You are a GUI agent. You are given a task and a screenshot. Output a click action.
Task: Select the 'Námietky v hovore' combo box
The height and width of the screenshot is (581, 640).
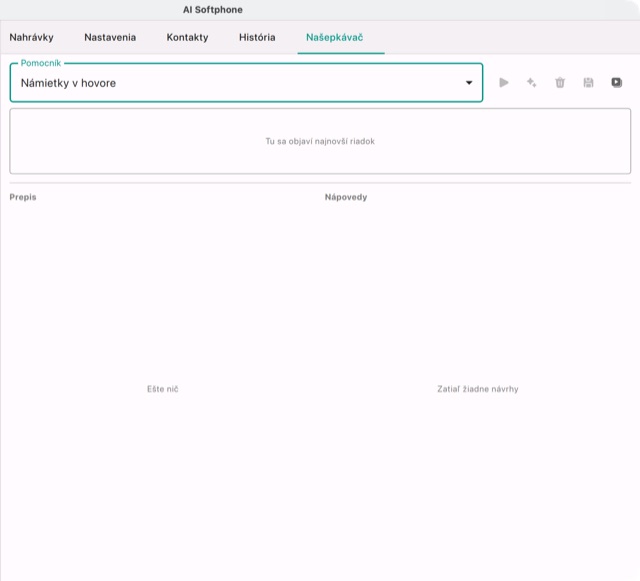point(246,83)
